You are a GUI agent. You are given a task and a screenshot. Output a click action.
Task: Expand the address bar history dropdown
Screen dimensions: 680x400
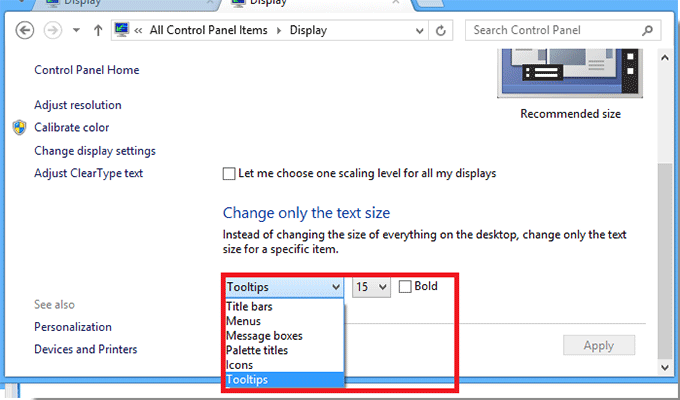[419, 30]
